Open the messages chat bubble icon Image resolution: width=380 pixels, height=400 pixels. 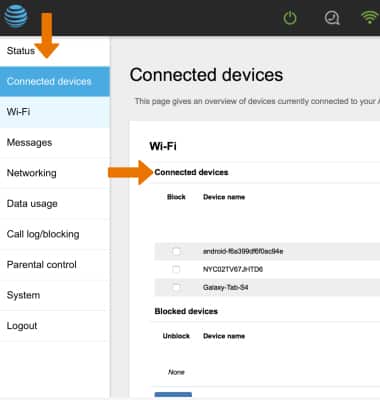coord(332,17)
